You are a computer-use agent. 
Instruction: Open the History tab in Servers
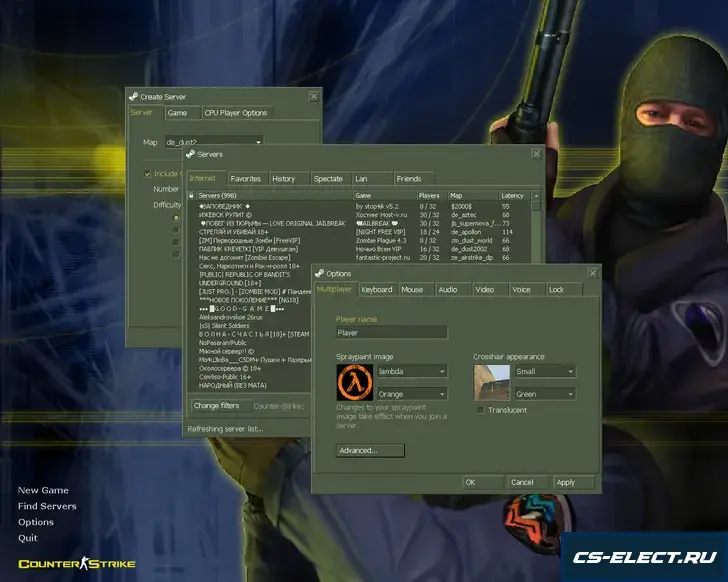(289, 179)
